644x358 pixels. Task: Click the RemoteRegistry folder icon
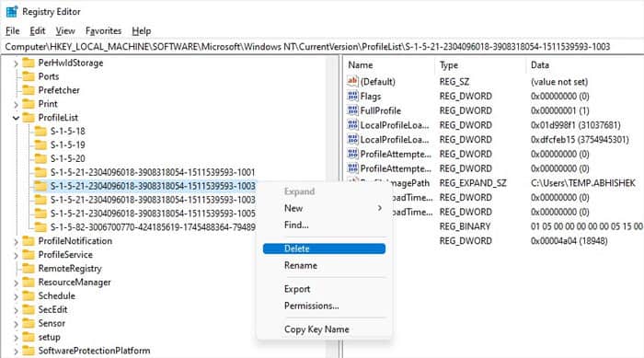(29, 269)
